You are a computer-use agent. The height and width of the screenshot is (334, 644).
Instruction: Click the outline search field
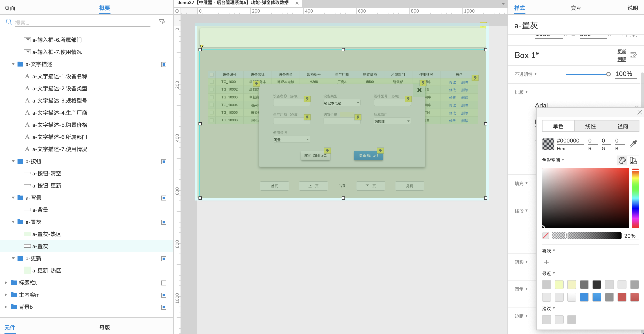pyautogui.click(x=82, y=22)
